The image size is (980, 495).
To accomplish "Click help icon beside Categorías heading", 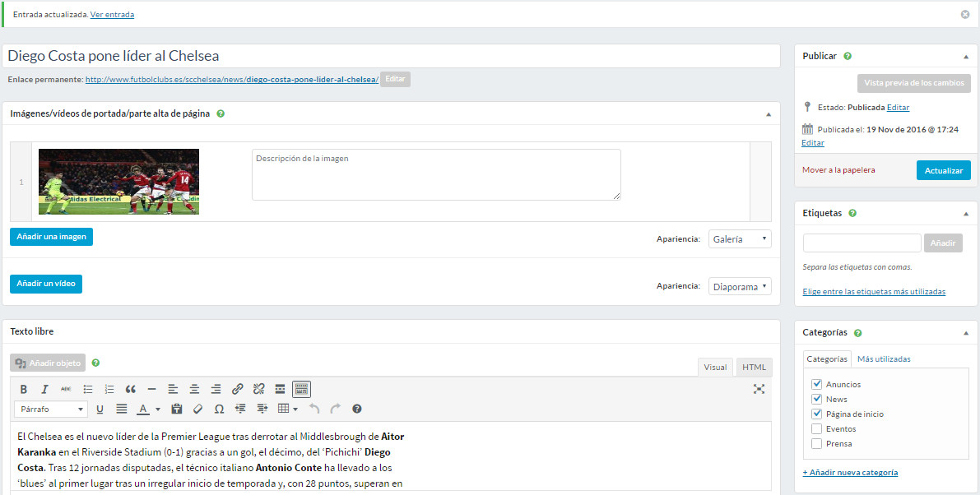I will coord(858,333).
